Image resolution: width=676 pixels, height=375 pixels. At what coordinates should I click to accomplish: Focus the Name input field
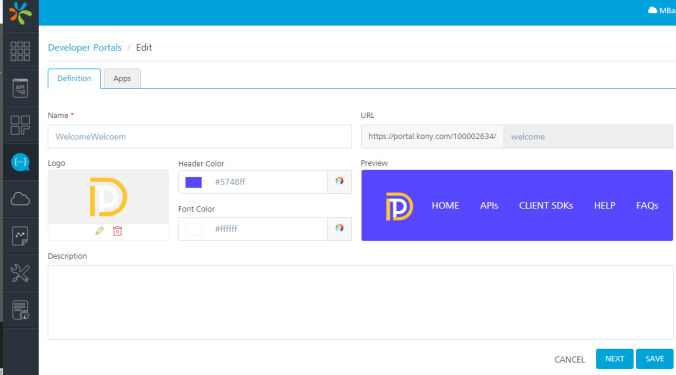coord(200,137)
